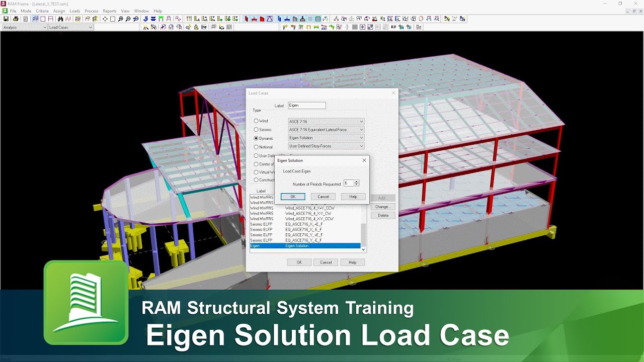Open the ASCE 7-16 wind code dropdown

point(326,121)
